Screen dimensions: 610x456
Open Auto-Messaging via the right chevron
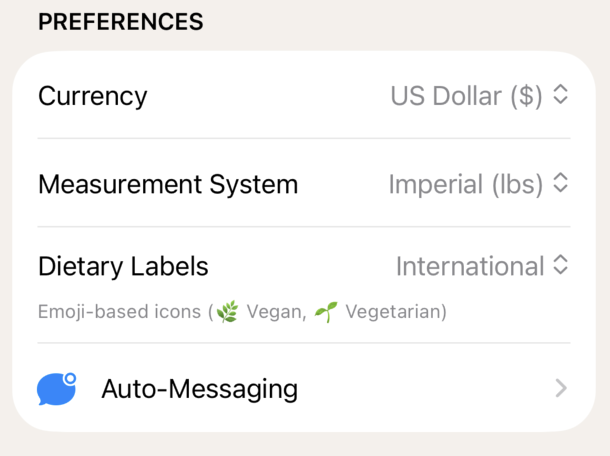[x=561, y=388]
